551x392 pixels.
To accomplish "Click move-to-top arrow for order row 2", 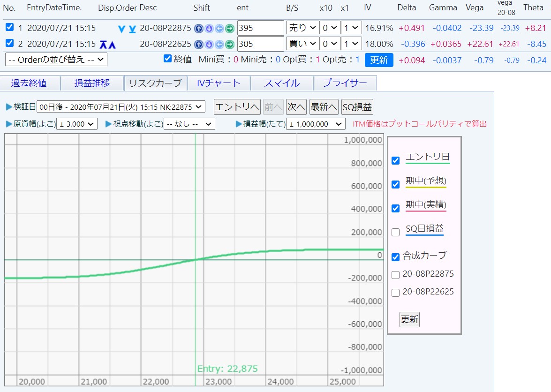I will click(103, 45).
